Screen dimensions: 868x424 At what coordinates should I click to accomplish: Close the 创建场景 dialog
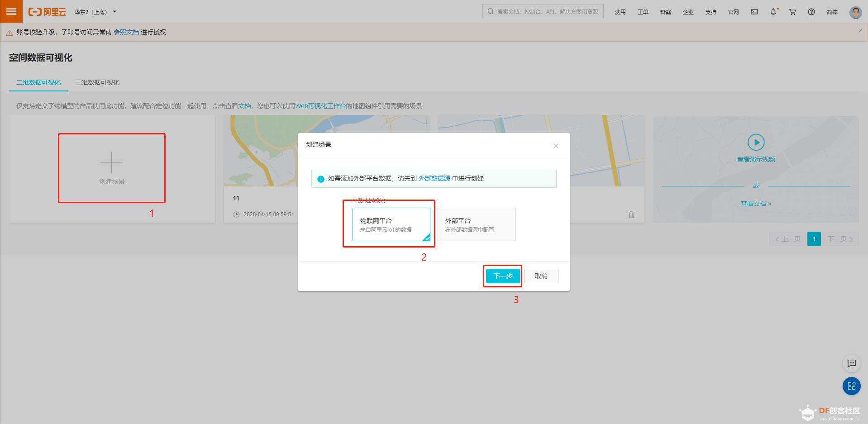(x=555, y=146)
